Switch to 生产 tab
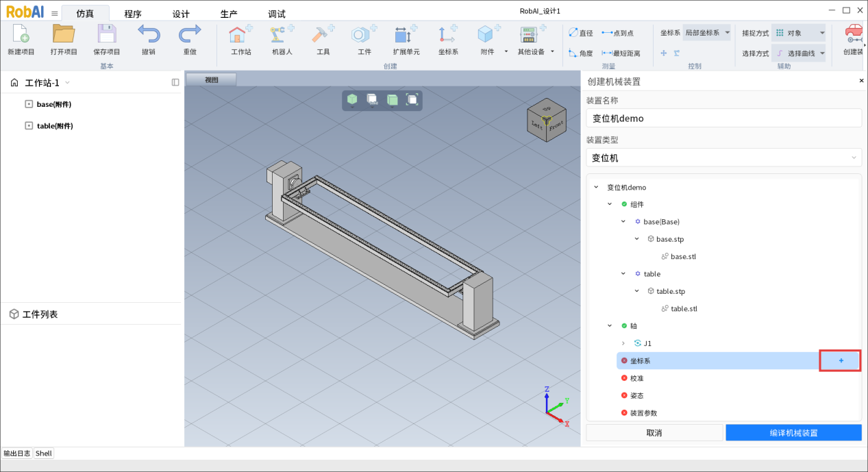The width and height of the screenshot is (868, 472). click(x=229, y=14)
